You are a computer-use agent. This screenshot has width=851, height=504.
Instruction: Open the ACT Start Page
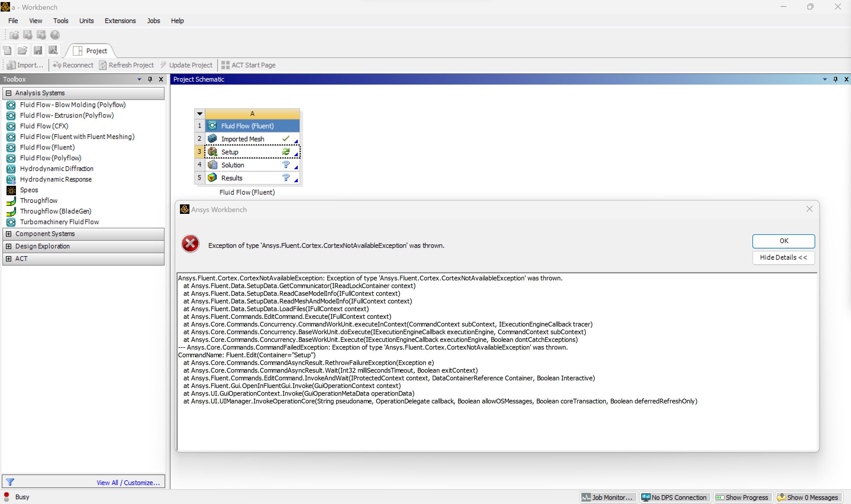pos(248,65)
